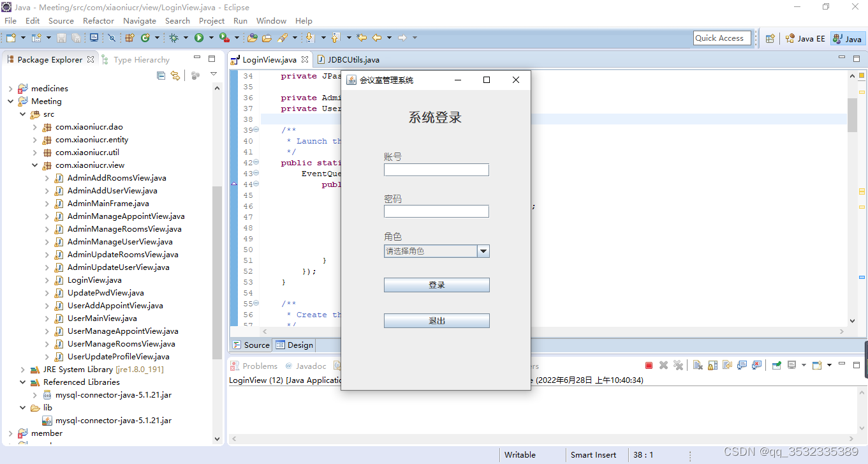This screenshot has width=868, height=464.
Task: Click the Save All toolbar icon
Action: (x=76, y=38)
